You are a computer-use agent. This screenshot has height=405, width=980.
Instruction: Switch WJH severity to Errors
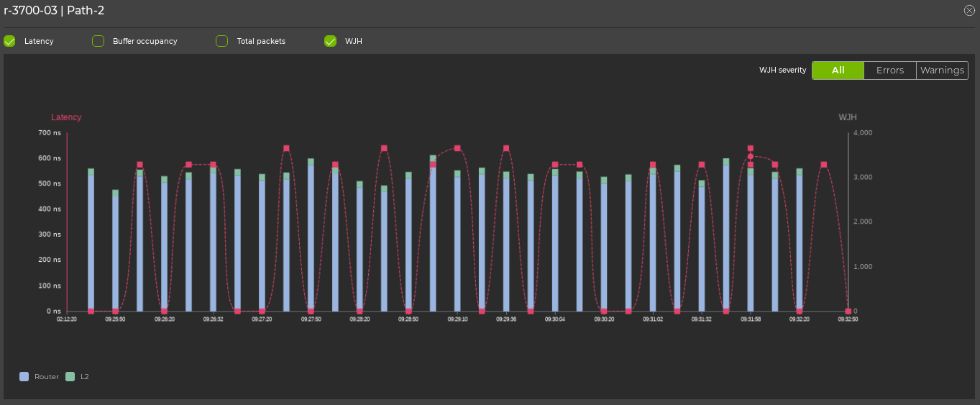tap(889, 70)
